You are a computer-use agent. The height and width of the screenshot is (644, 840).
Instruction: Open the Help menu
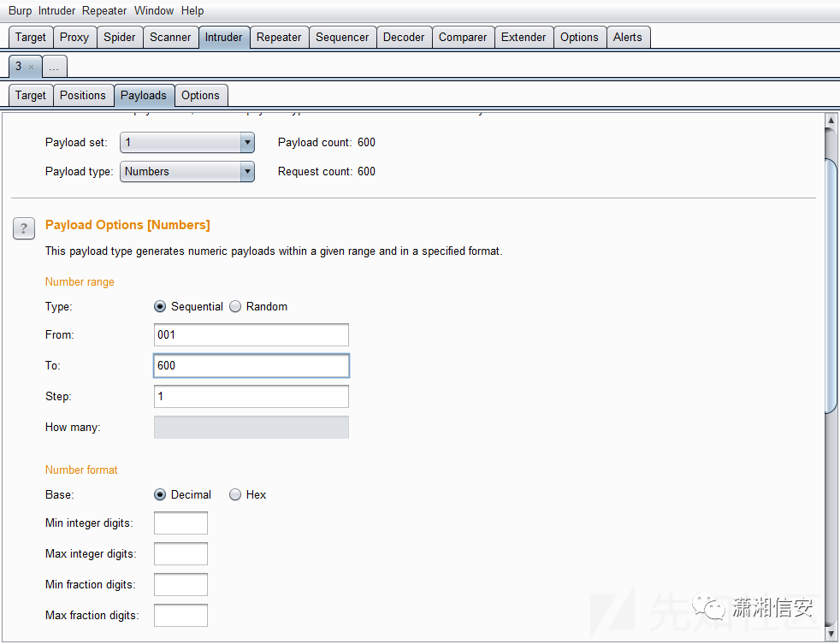pyautogui.click(x=192, y=11)
